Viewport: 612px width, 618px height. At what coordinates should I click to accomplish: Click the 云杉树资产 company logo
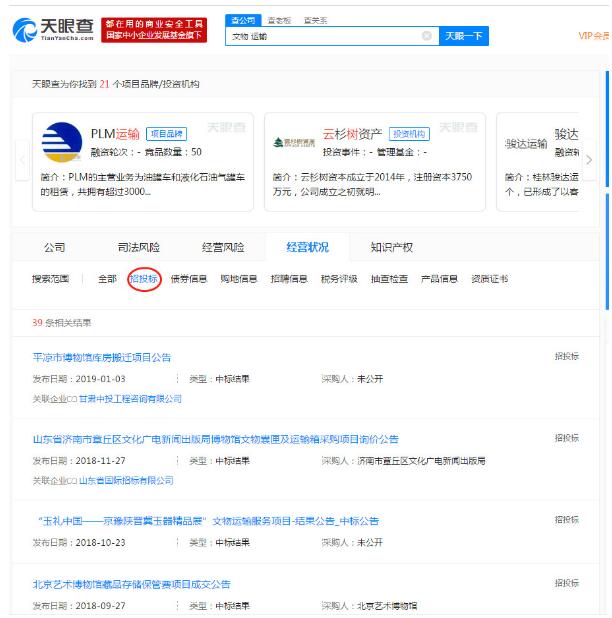[293, 143]
